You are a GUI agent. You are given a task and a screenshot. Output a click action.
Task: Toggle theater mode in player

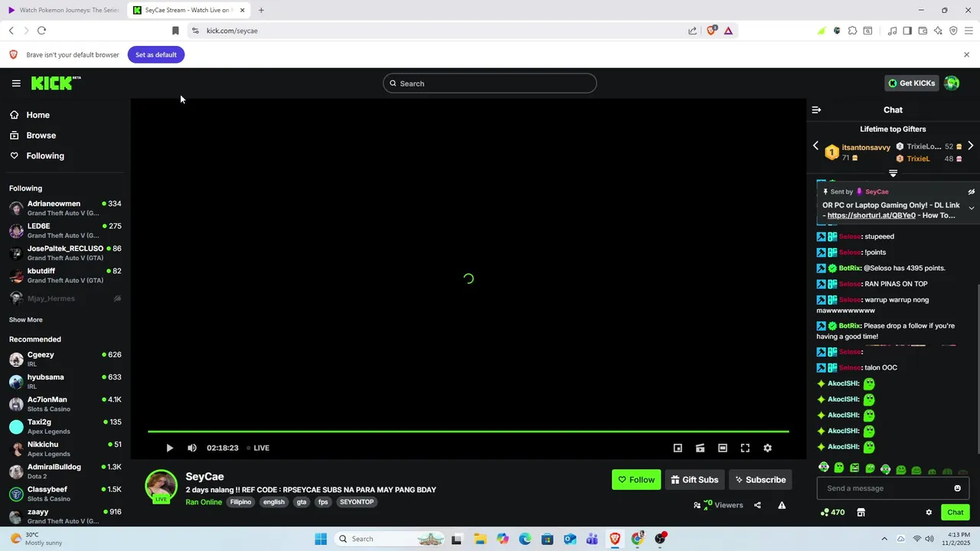(722, 448)
